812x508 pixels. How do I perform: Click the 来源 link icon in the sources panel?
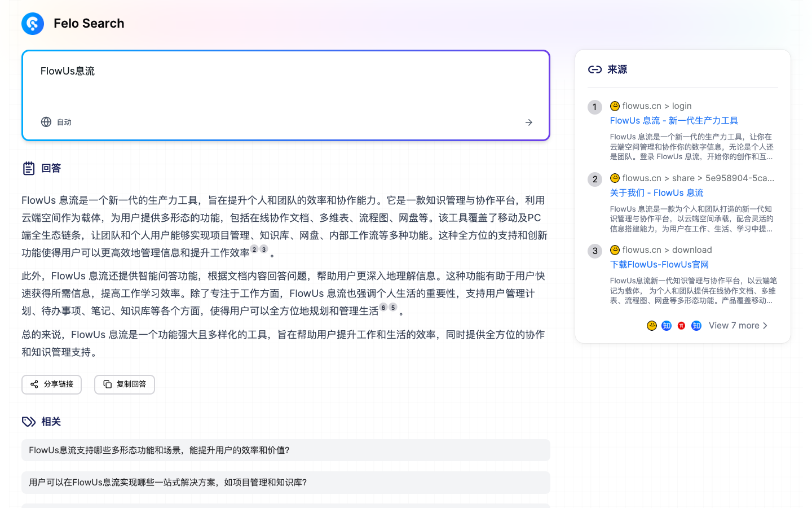[x=594, y=69]
